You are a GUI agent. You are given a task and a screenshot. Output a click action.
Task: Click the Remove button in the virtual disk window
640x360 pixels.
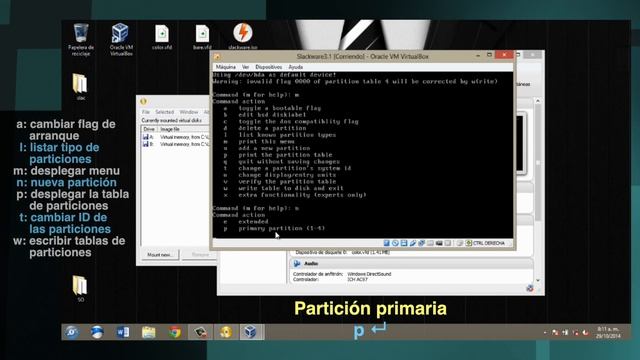pyautogui.click(x=200, y=255)
